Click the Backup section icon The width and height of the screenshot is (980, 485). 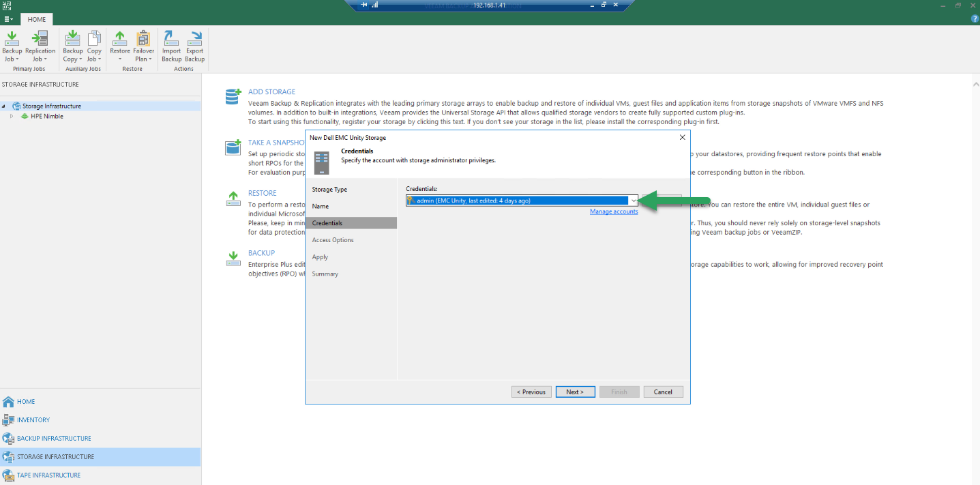[233, 258]
